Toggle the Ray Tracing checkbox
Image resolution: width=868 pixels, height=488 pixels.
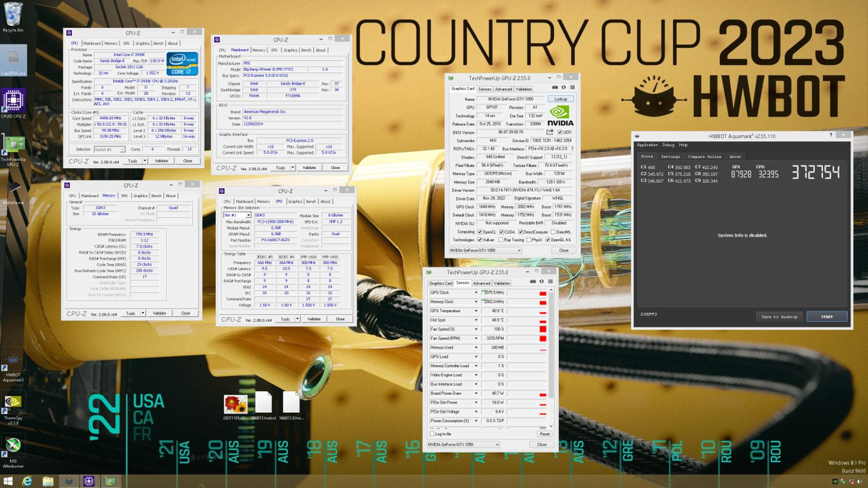501,240
